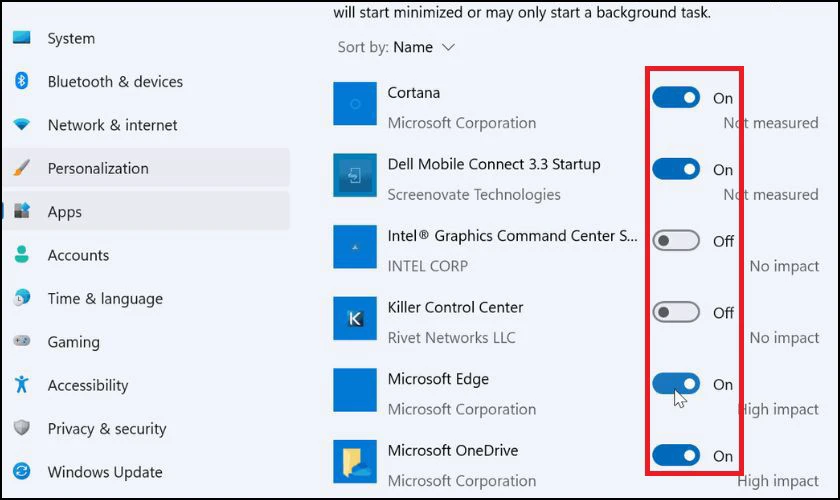840x500 pixels.
Task: Click the Gaming controller icon
Action: tap(21, 341)
